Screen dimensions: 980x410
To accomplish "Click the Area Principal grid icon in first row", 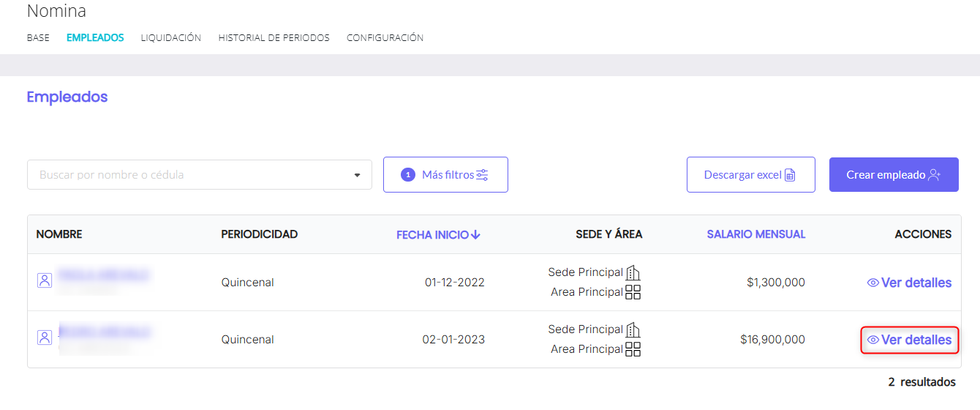I will coord(633,292).
